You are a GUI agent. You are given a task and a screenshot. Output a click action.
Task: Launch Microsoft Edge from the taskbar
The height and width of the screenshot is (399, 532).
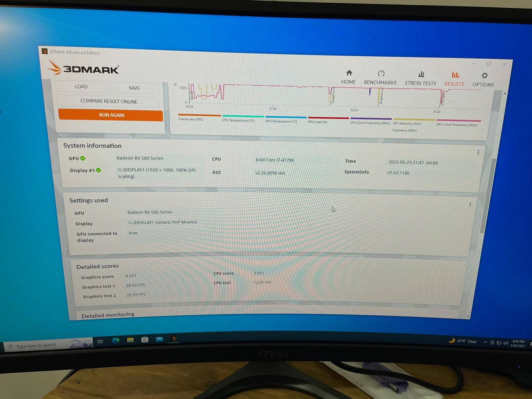[x=116, y=340]
